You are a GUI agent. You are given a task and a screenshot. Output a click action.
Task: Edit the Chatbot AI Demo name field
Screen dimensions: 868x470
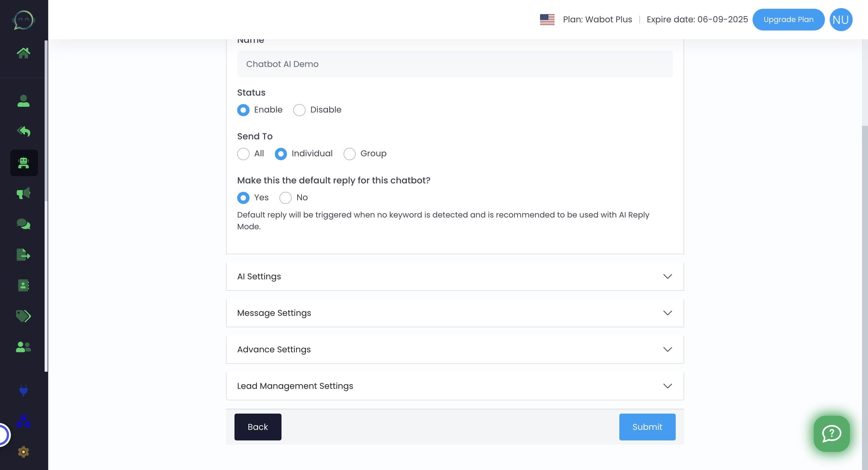click(455, 64)
